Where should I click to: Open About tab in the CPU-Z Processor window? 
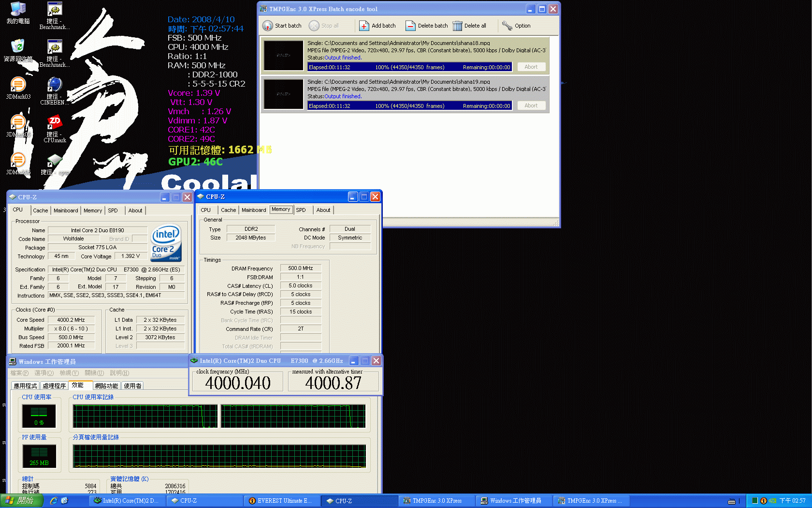[135, 210]
